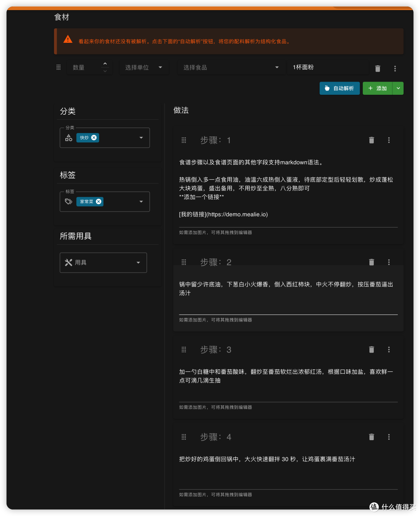
Task: Click step 1 text about markdown语法
Action: (x=252, y=162)
